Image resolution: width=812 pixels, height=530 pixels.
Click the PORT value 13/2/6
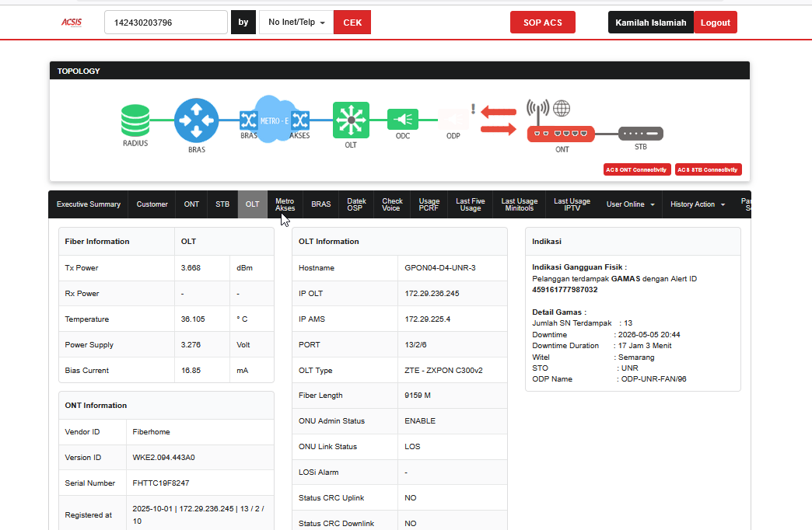coord(415,345)
